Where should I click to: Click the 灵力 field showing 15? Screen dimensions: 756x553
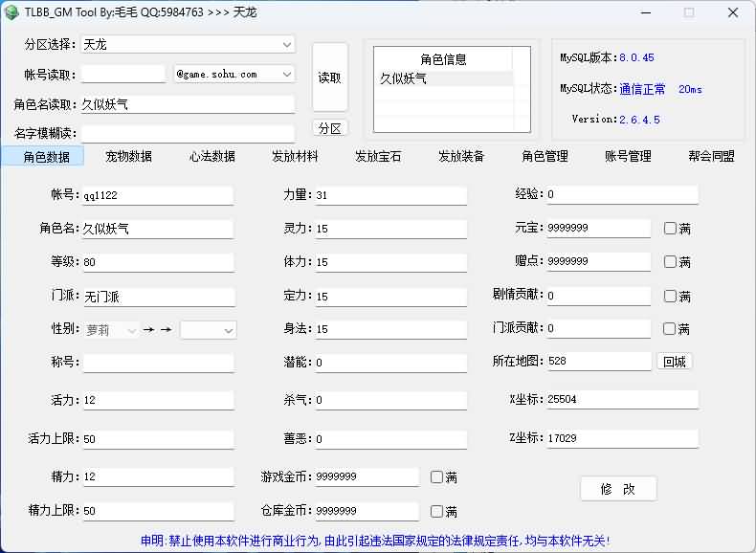coord(391,229)
